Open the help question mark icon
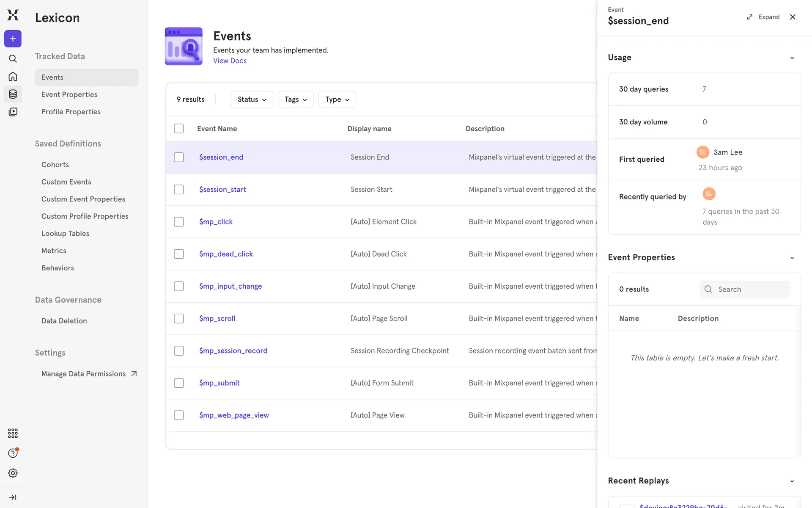Viewport: 812px width, 508px height. (13, 453)
